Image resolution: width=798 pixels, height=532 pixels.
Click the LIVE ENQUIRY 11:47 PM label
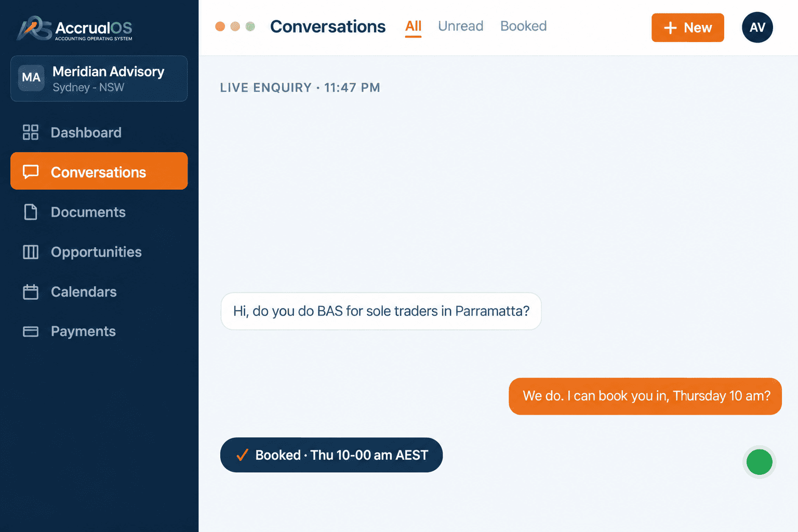coord(300,88)
